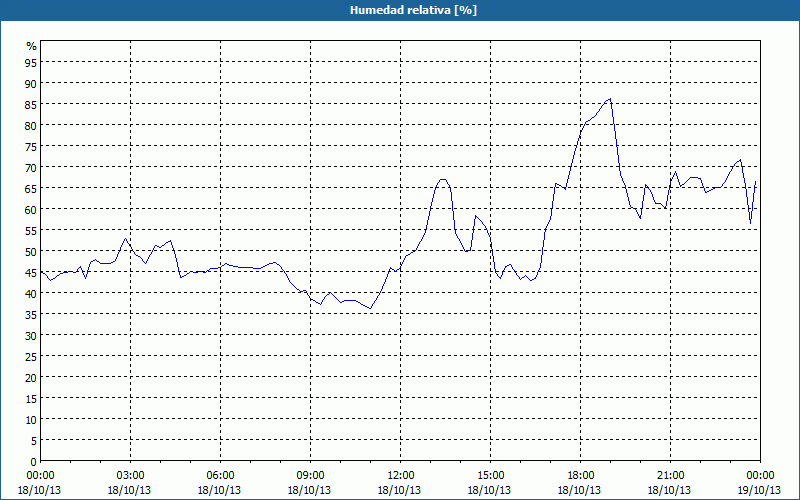The image size is (800, 500).
Task: Click the 75 y-axis label
Action: (31, 146)
